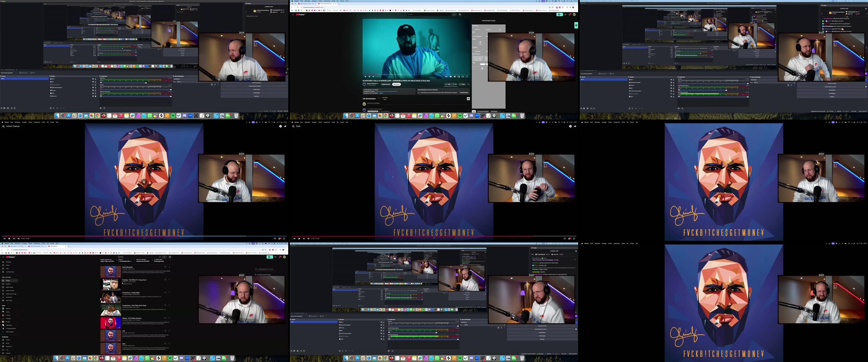Screen dimensions: 868x362
Task: Open three-dot menu for JFK history entry
Action: pyautogui.click(x=169, y=331)
